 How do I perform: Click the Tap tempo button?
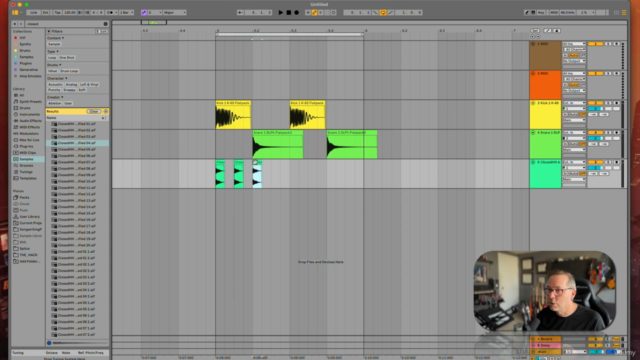[x=58, y=13]
